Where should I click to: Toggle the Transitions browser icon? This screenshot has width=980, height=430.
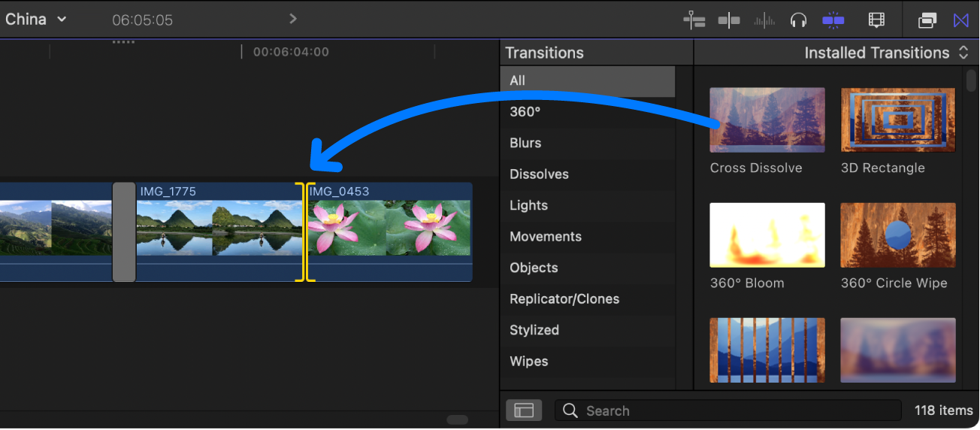961,20
